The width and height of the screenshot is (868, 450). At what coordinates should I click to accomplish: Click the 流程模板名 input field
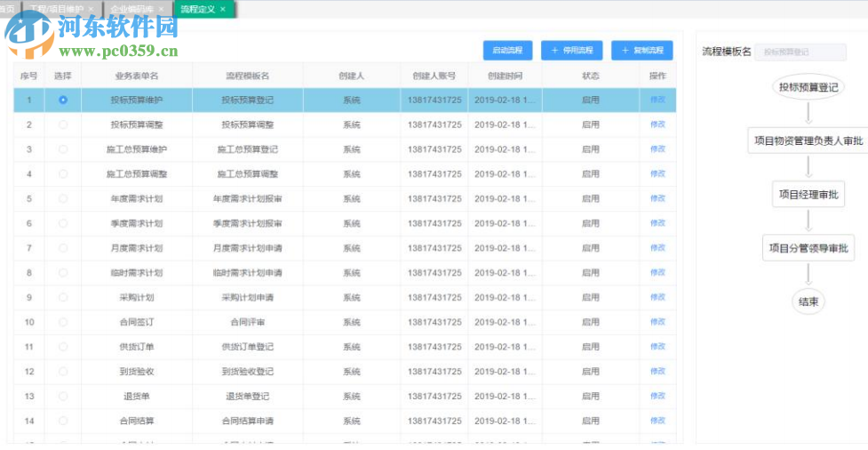pyautogui.click(x=800, y=52)
